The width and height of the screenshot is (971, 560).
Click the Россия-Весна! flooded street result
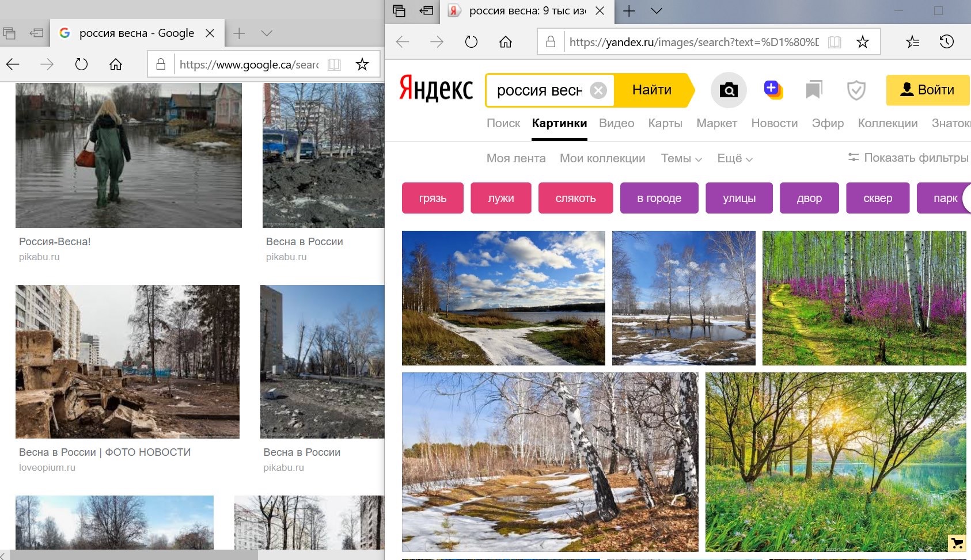[x=128, y=155]
